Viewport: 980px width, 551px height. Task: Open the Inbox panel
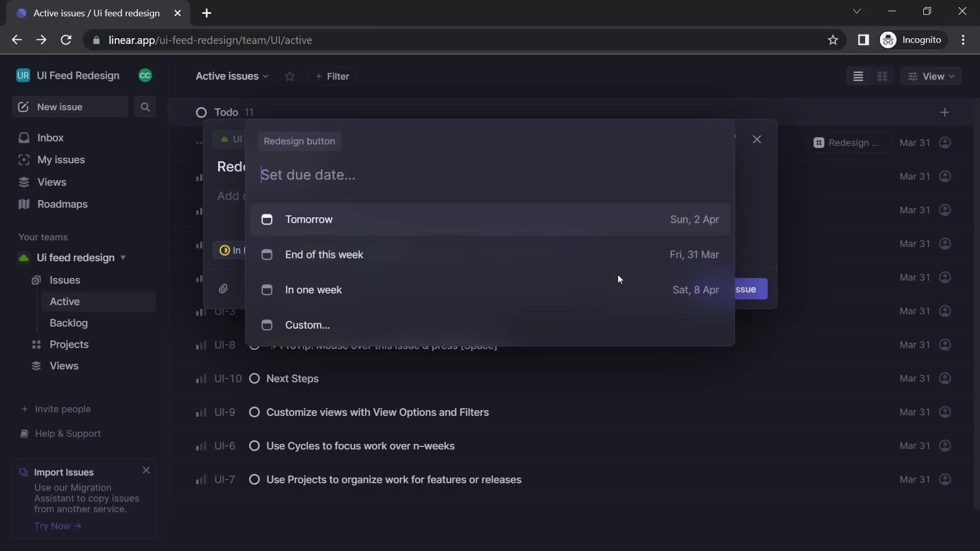(50, 137)
